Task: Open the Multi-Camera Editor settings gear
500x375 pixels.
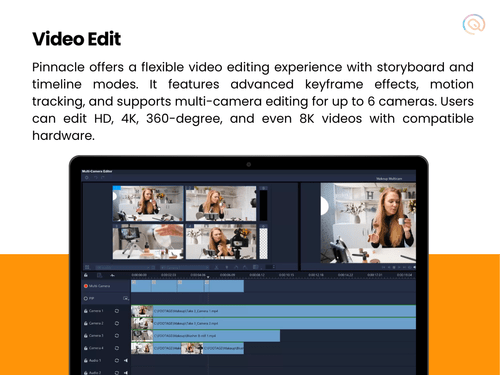Action: pos(87,178)
